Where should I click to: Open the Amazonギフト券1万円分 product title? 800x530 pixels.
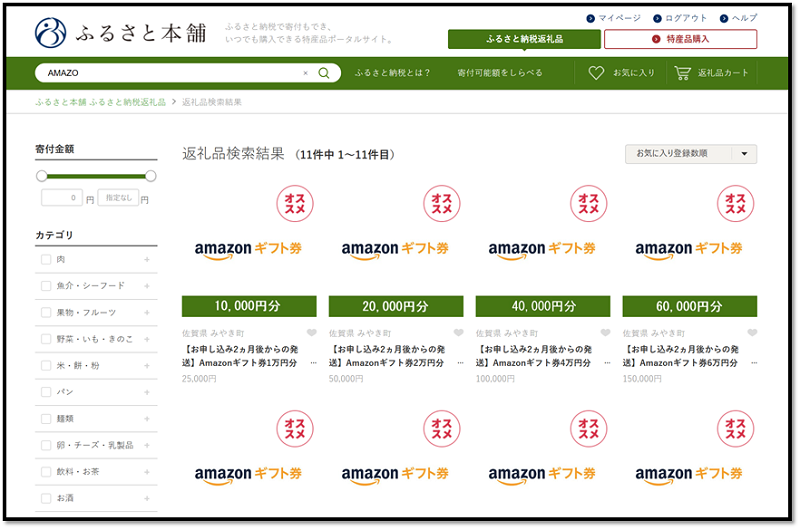pos(240,356)
